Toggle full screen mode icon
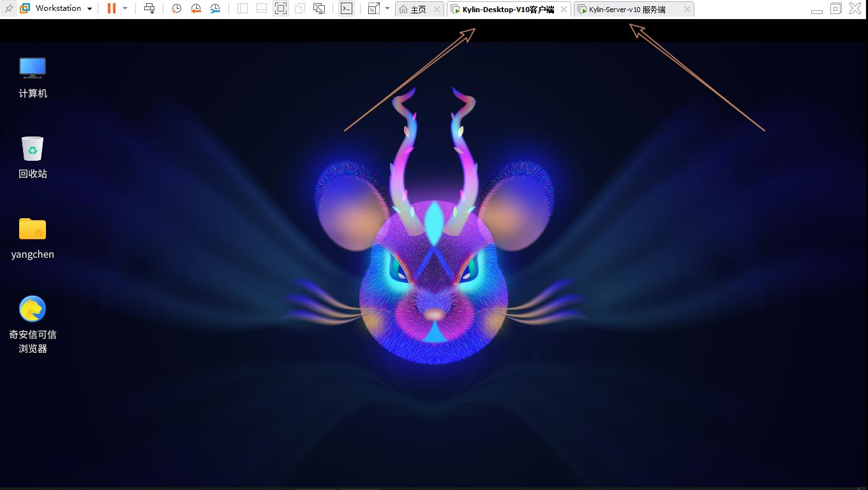The width and height of the screenshot is (868, 490). 281,9
